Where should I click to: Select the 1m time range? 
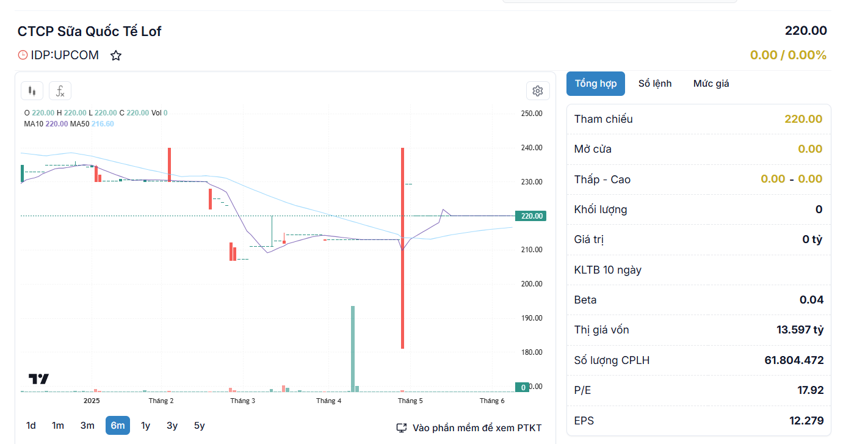pyautogui.click(x=58, y=426)
